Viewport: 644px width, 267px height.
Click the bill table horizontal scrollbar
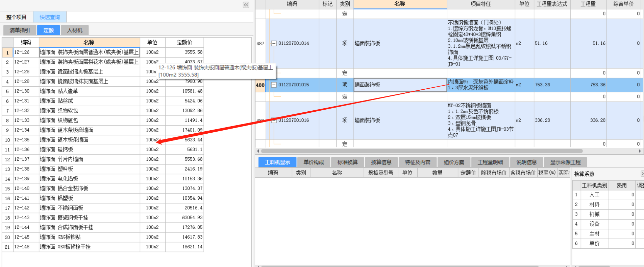[x=422, y=151]
